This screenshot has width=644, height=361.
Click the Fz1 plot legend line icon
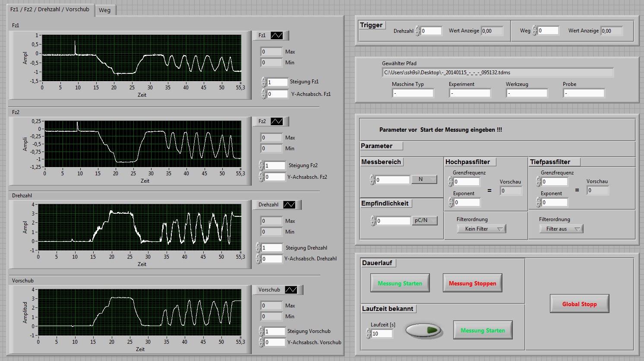click(x=277, y=35)
